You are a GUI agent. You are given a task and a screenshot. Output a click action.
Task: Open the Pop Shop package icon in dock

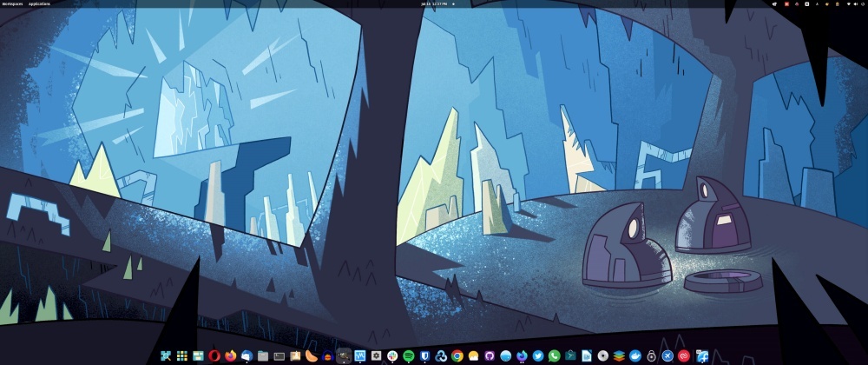pos(295,355)
